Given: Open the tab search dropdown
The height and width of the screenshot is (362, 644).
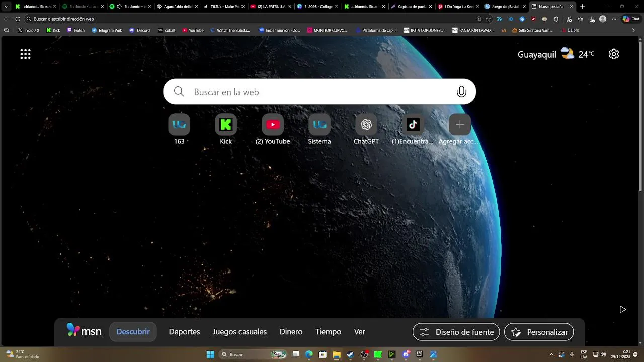Looking at the screenshot, I should pos(6,7).
